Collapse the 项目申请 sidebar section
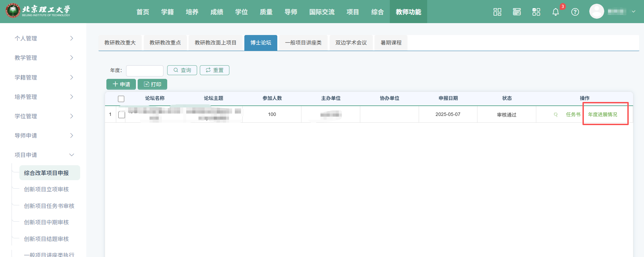Image resolution: width=644 pixels, height=257 pixels. (x=43, y=155)
